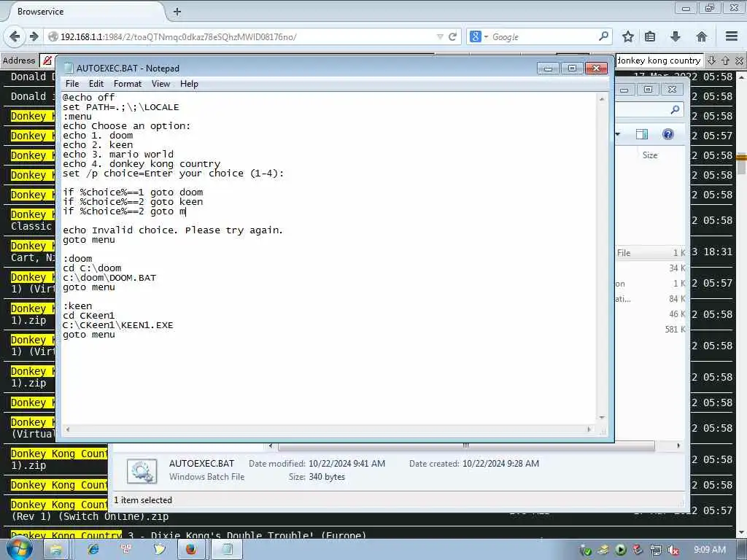Image resolution: width=747 pixels, height=560 pixels.
Task: Click Notepad's horizontal scroll right arrow
Action: click(x=589, y=429)
